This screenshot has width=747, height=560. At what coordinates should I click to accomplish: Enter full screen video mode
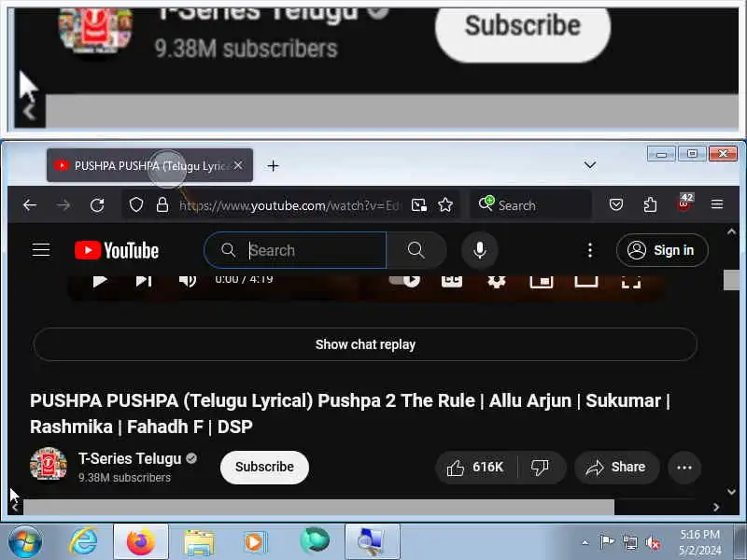[x=631, y=282]
